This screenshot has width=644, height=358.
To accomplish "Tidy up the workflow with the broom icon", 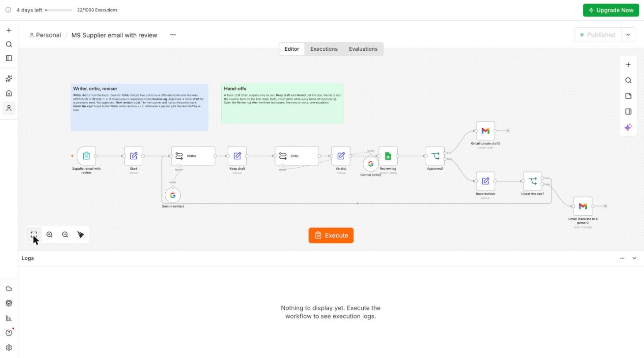I will (81, 235).
